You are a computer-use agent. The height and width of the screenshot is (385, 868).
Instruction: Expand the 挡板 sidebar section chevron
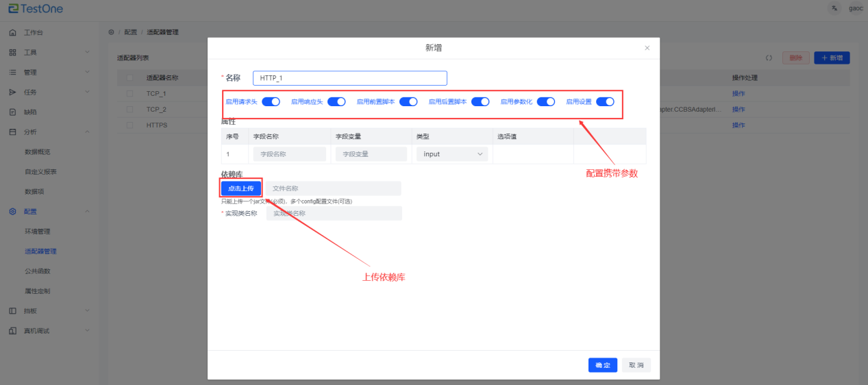[87, 311]
